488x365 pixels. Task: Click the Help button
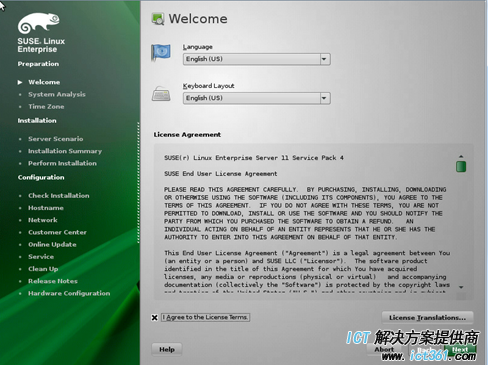[167, 349]
